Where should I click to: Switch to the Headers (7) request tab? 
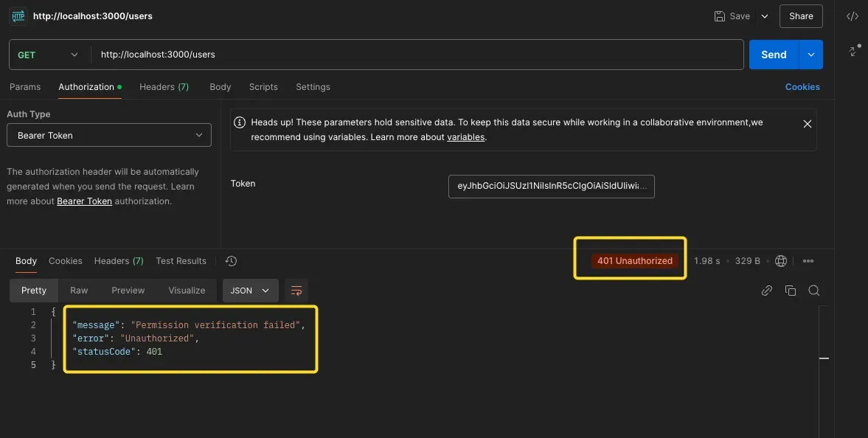[x=164, y=87]
